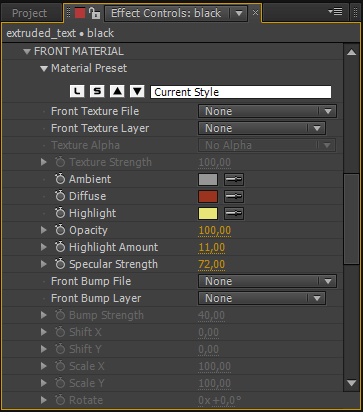363x412 pixels.
Task: Click the Shift X stopwatch
Action: [60, 332]
